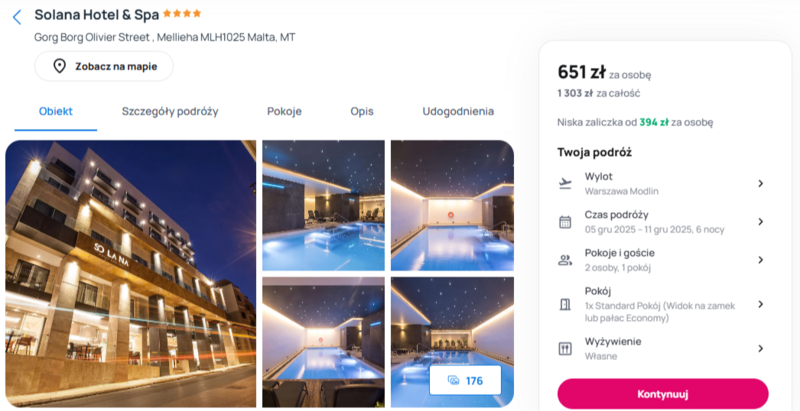Open the photo gallery via the 176 badge
800x411 pixels.
[x=465, y=380]
